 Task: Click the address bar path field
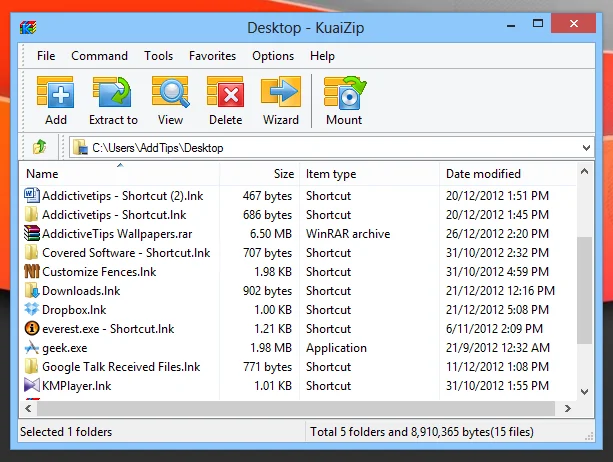tap(332, 148)
